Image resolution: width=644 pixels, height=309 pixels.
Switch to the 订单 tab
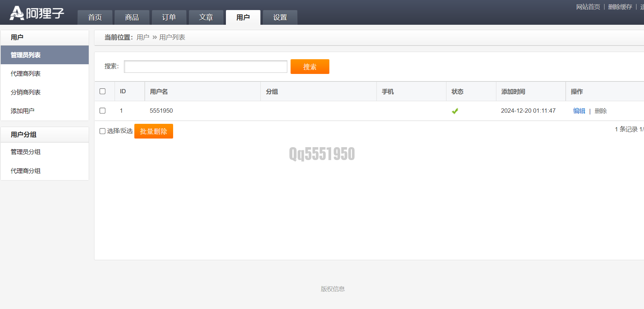(169, 17)
